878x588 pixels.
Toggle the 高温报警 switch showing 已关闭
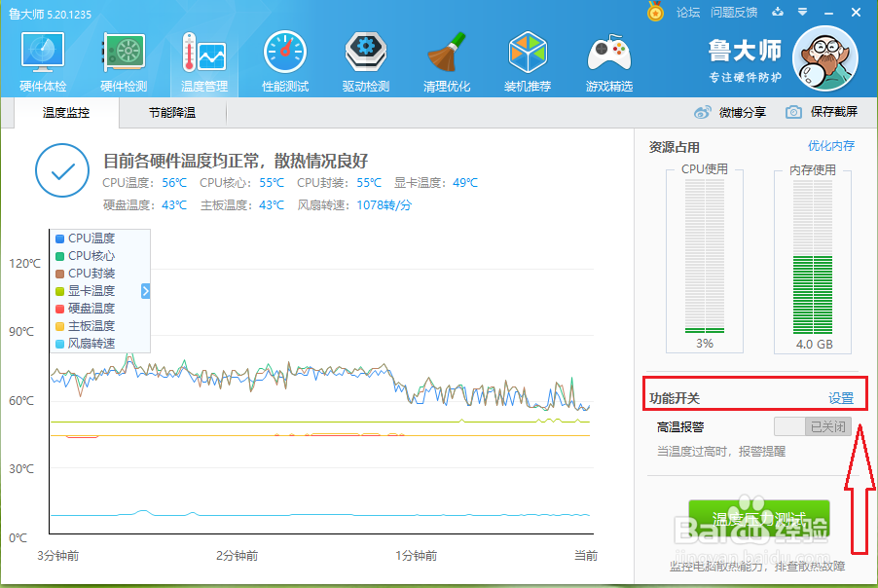(x=813, y=426)
